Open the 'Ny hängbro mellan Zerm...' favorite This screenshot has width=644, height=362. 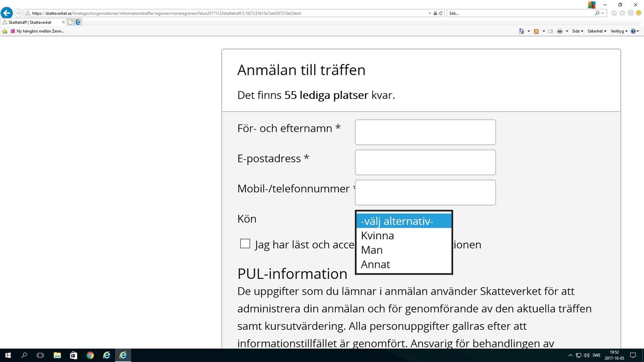click(x=37, y=31)
